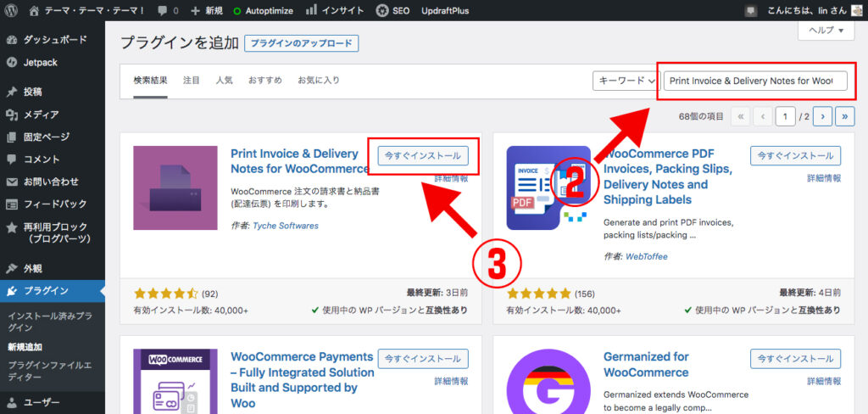
Task: Open 新規追加 submenu item
Action: coord(25,347)
